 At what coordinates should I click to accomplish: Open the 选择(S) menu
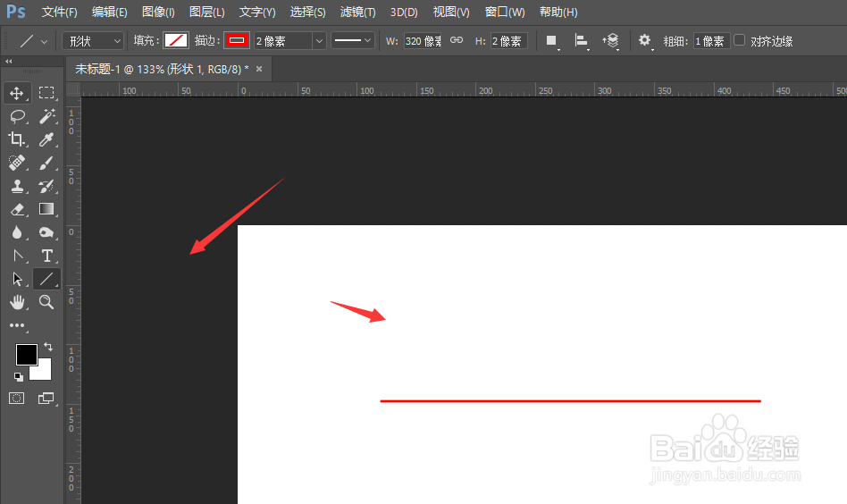(x=308, y=12)
